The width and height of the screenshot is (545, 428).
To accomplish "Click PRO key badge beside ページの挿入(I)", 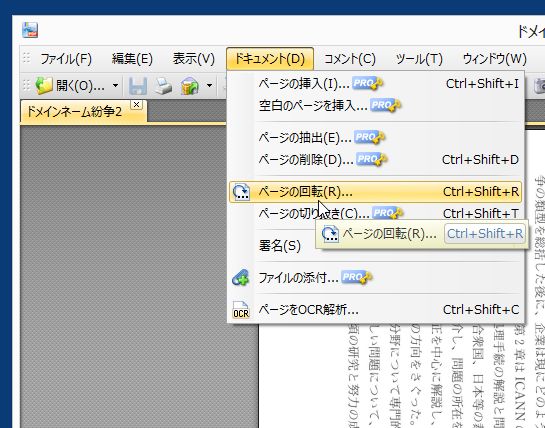I will pyautogui.click(x=367, y=84).
